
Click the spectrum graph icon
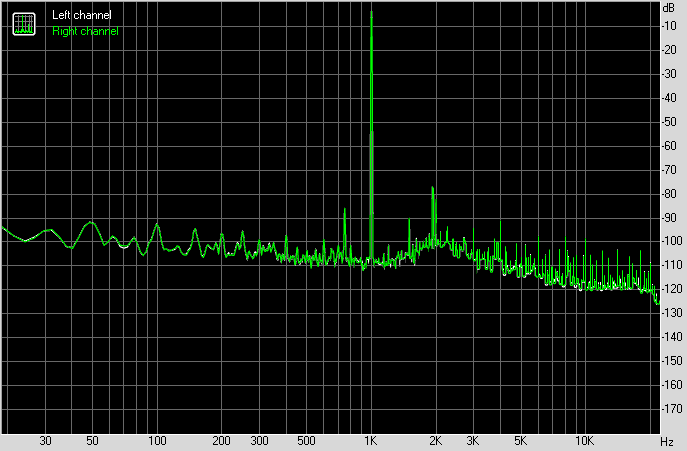24,24
